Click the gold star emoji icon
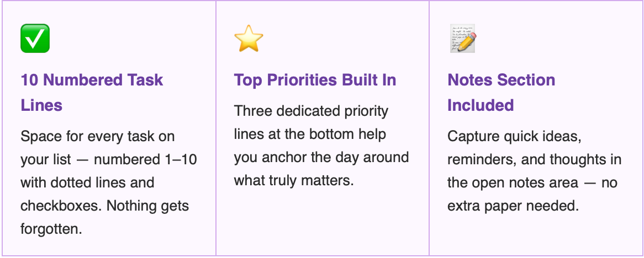Image resolution: width=644 pixels, height=258 pixels. (x=249, y=38)
